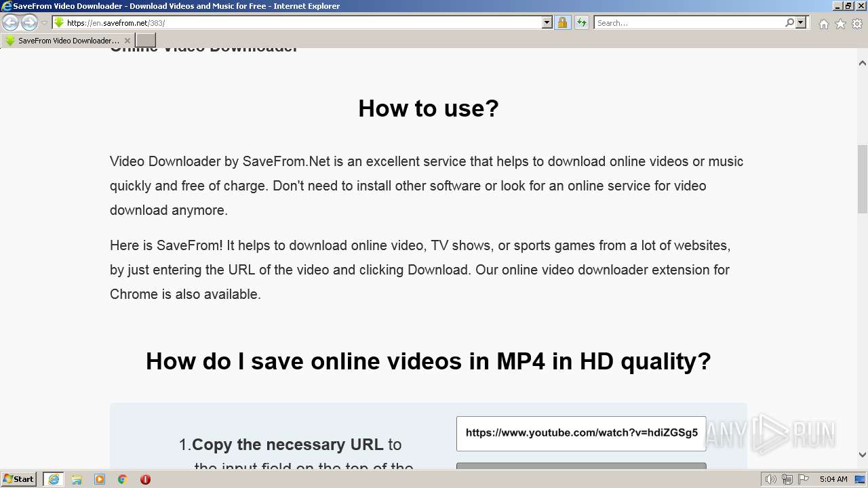Screen dimensions: 868x488
Task: Open the Windows Start button
Action: [x=18, y=479]
